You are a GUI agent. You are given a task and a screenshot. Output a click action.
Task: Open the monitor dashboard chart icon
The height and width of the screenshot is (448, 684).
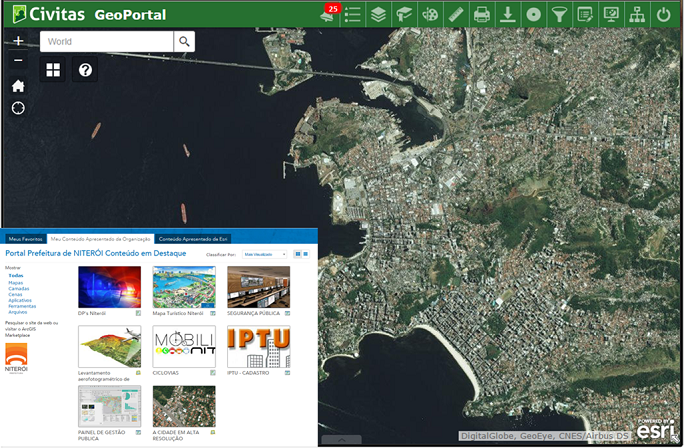coord(611,14)
